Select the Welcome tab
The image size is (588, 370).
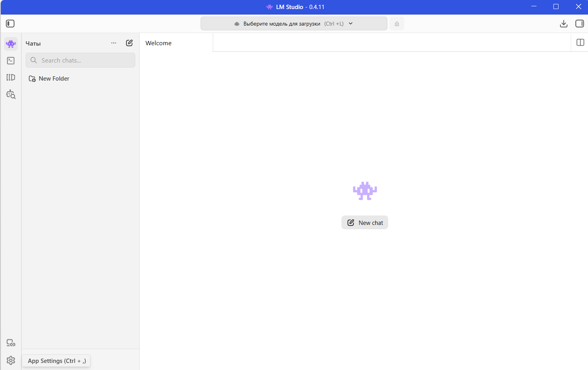click(176, 43)
